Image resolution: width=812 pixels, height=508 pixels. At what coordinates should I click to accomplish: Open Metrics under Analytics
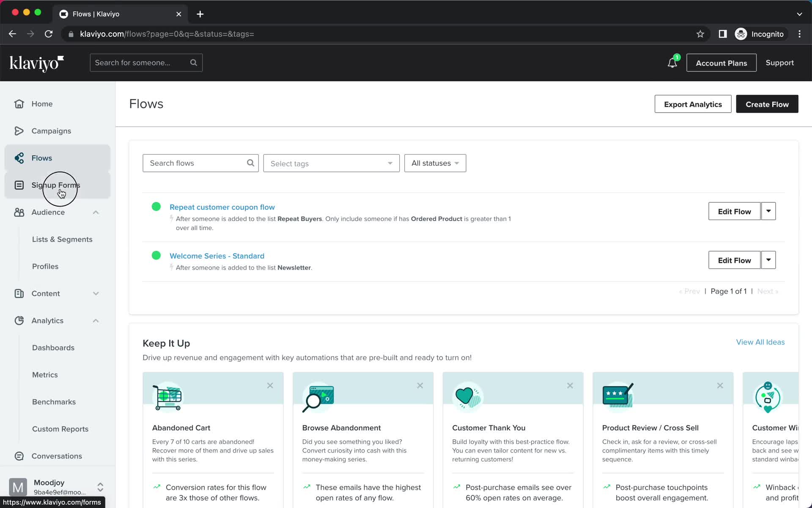tap(45, 375)
